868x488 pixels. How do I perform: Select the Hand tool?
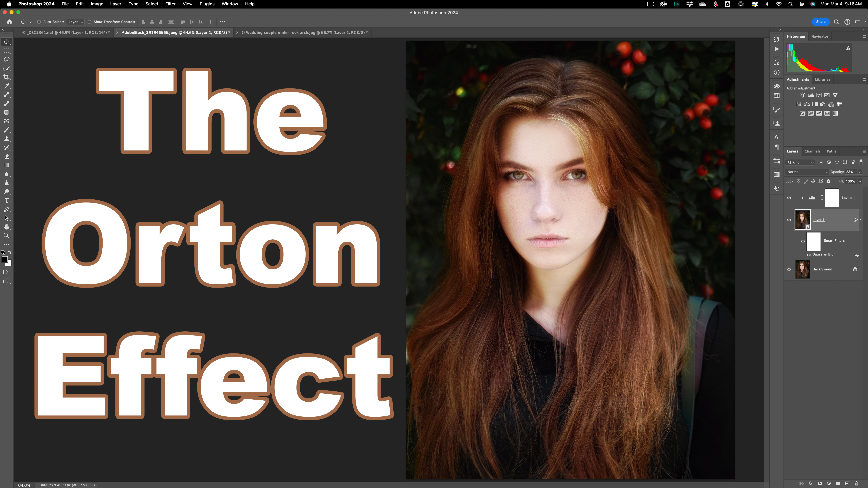tap(6, 227)
